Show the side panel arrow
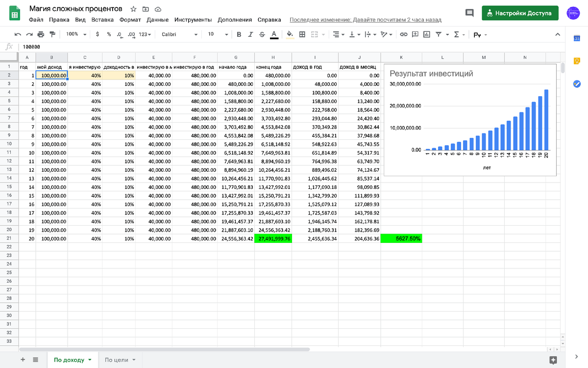Image resolution: width=588 pixels, height=368 pixels. pos(577,356)
